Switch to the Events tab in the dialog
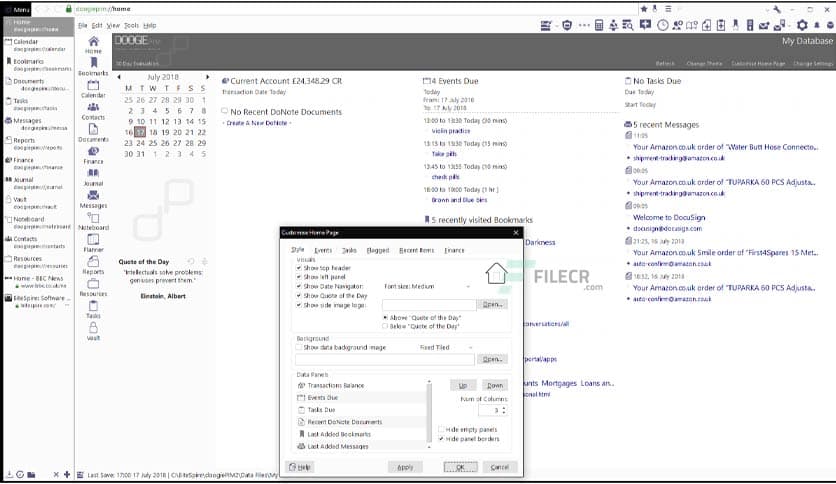 tap(323, 250)
